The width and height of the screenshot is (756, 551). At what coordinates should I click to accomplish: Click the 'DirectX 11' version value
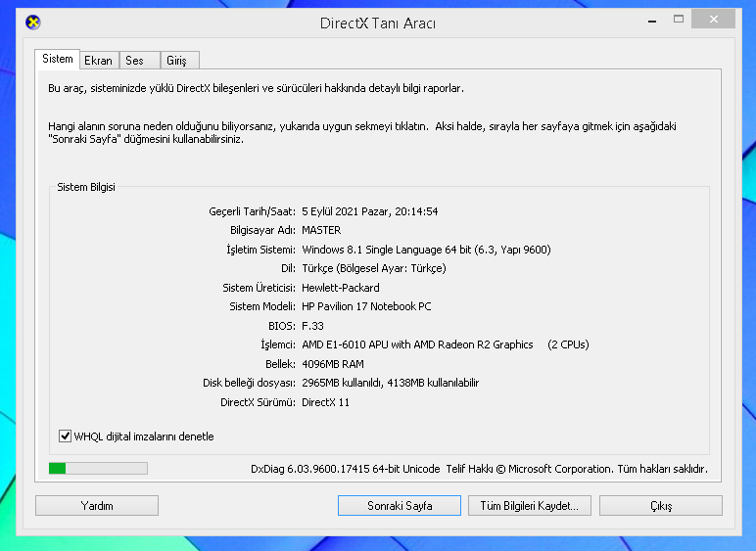point(325,402)
